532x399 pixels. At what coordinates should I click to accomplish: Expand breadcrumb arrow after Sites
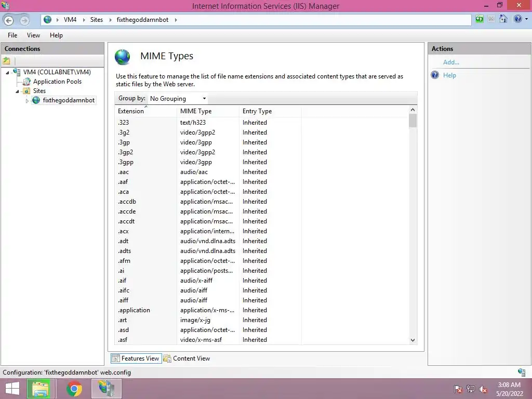click(x=110, y=20)
